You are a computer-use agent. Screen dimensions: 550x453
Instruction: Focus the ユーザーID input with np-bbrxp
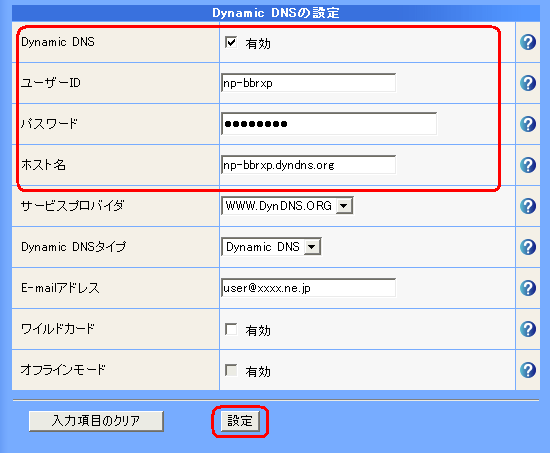pyautogui.click(x=308, y=83)
